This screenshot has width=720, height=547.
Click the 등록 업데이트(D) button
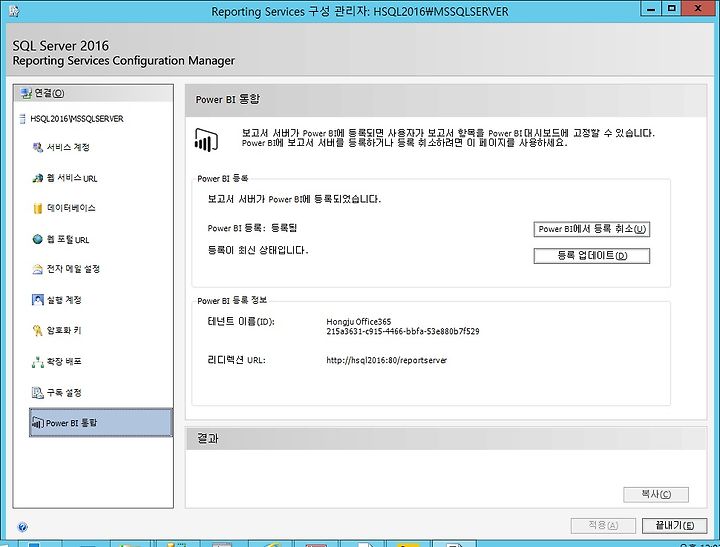pyautogui.click(x=591, y=256)
